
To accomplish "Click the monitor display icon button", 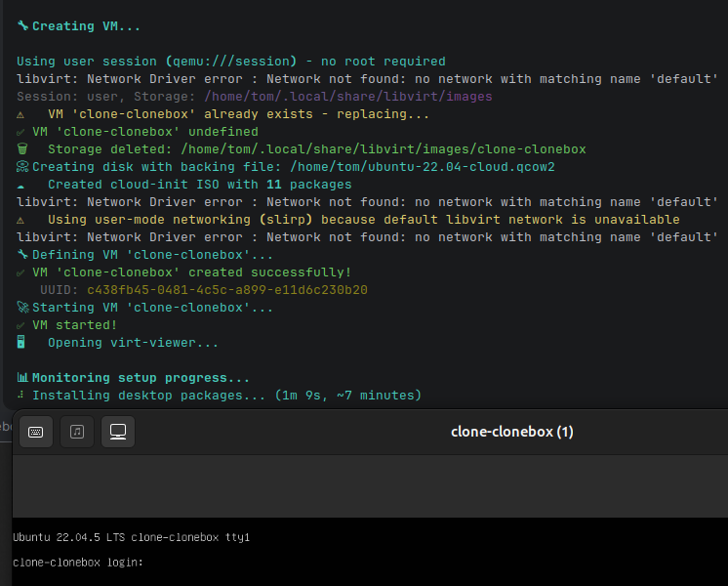I will 118,431.
